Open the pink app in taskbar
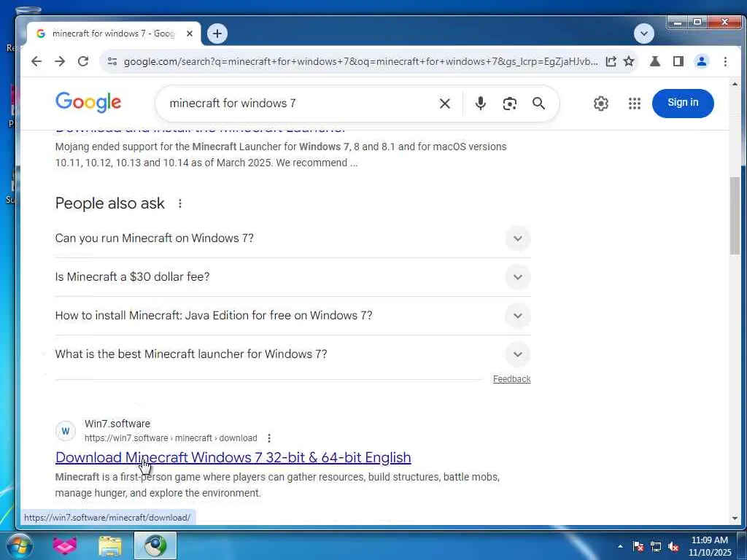This screenshot has height=560, width=747. (x=65, y=545)
